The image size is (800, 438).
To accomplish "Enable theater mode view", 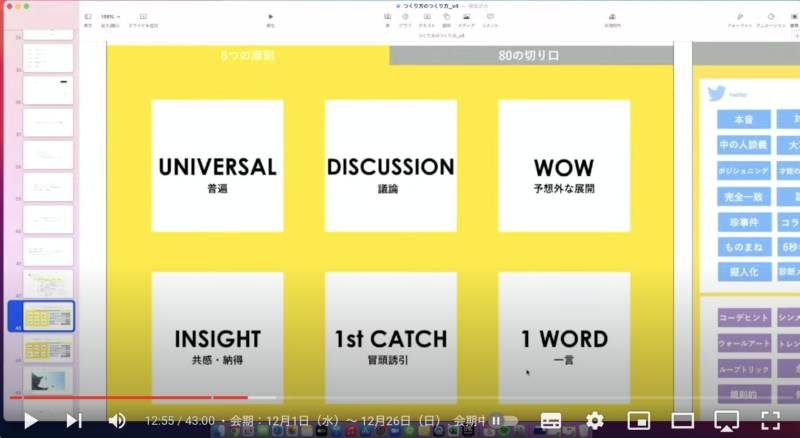I will [x=683, y=420].
